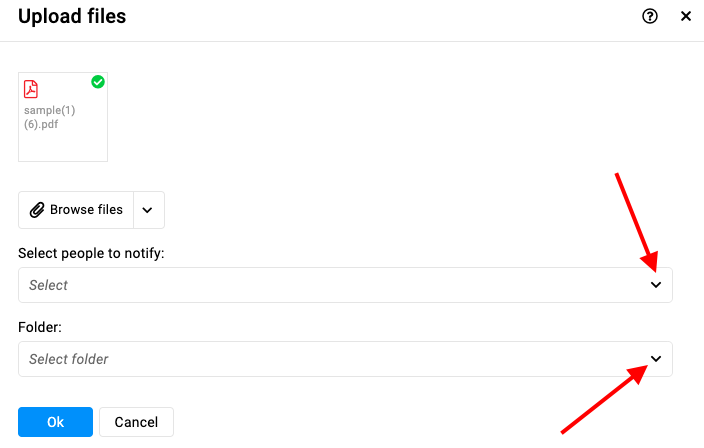Click the Upload files dialog title
The image size is (704, 448).
(72, 17)
